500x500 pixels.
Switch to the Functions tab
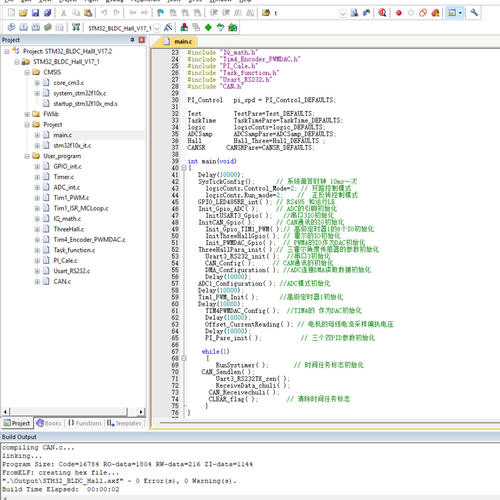pyautogui.click(x=85, y=423)
